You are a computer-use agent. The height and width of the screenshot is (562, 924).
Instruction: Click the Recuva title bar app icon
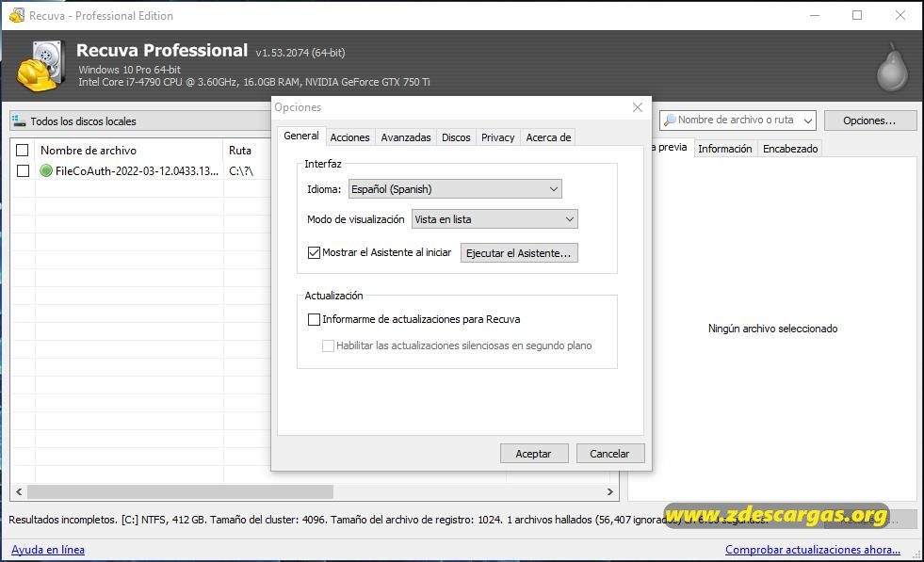[17, 15]
